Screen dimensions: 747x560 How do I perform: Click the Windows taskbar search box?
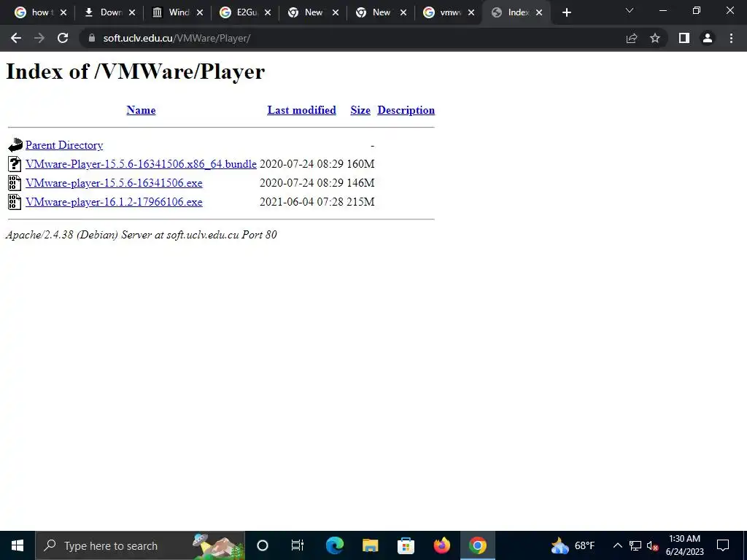click(x=140, y=545)
